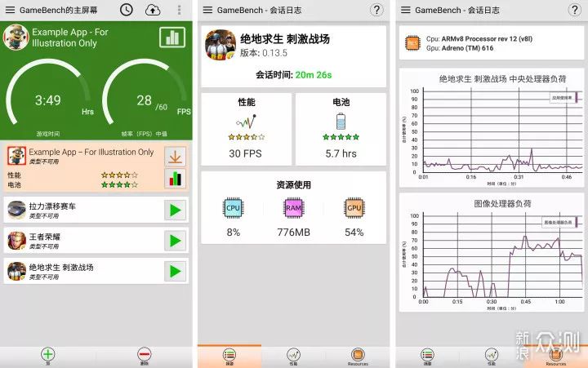
Task: Click the 5.7 hrs battery value
Action: [x=341, y=153]
